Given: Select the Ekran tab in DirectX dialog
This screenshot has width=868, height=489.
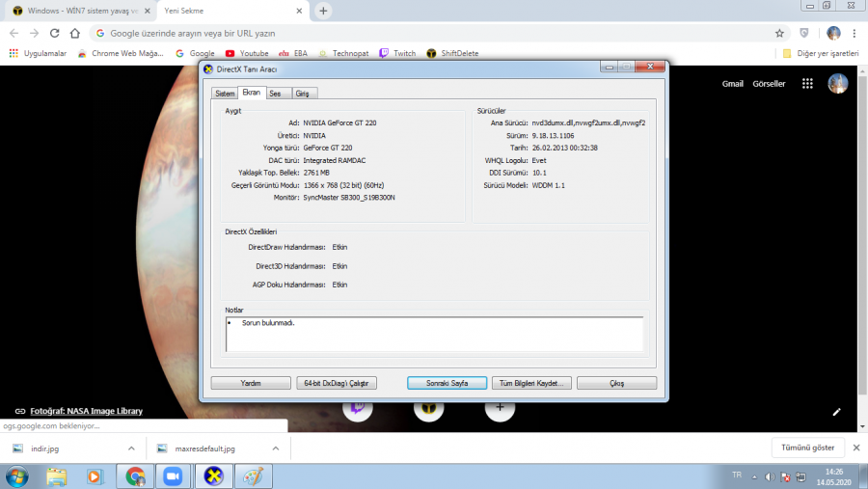Looking at the screenshot, I should (x=252, y=93).
